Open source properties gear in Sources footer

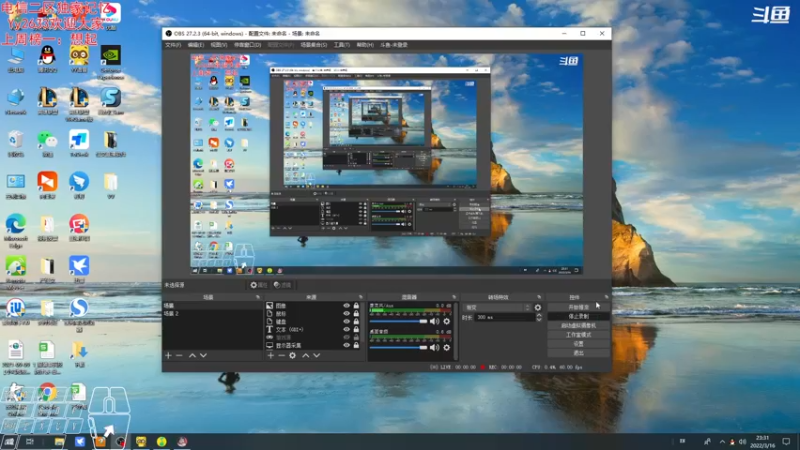click(292, 356)
